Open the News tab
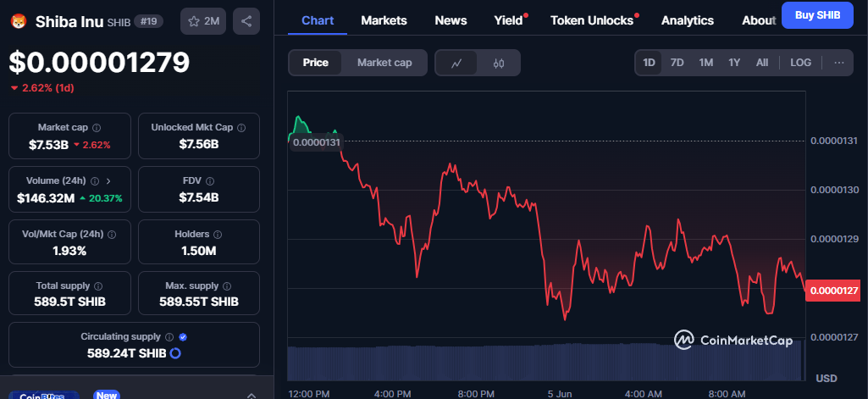The image size is (868, 399). pyautogui.click(x=451, y=20)
